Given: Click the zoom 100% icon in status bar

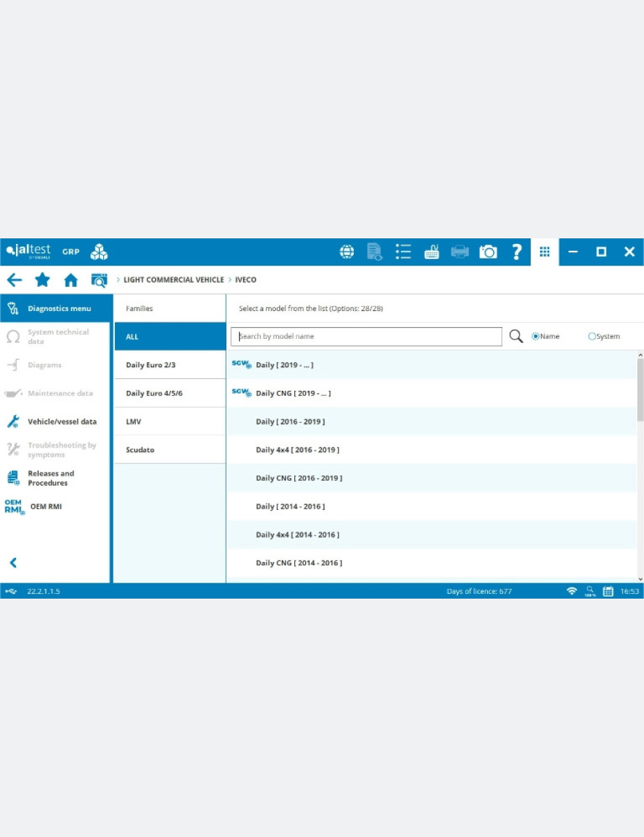Looking at the screenshot, I should pos(590,591).
